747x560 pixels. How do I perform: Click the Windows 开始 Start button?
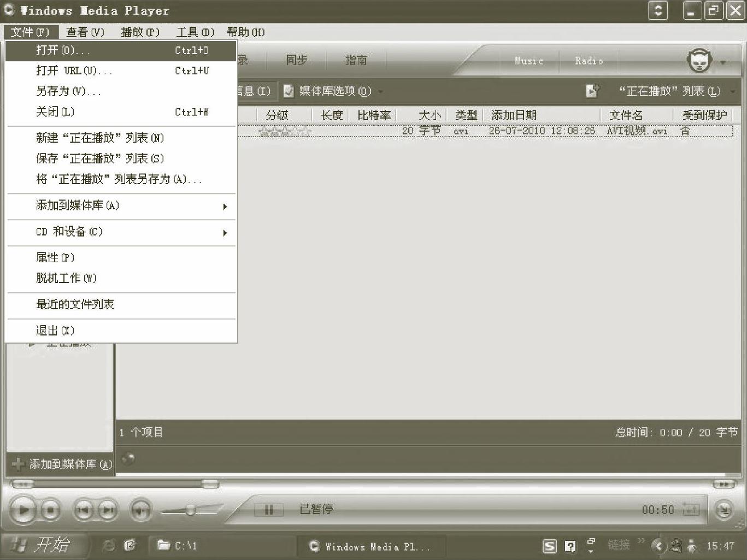43,545
